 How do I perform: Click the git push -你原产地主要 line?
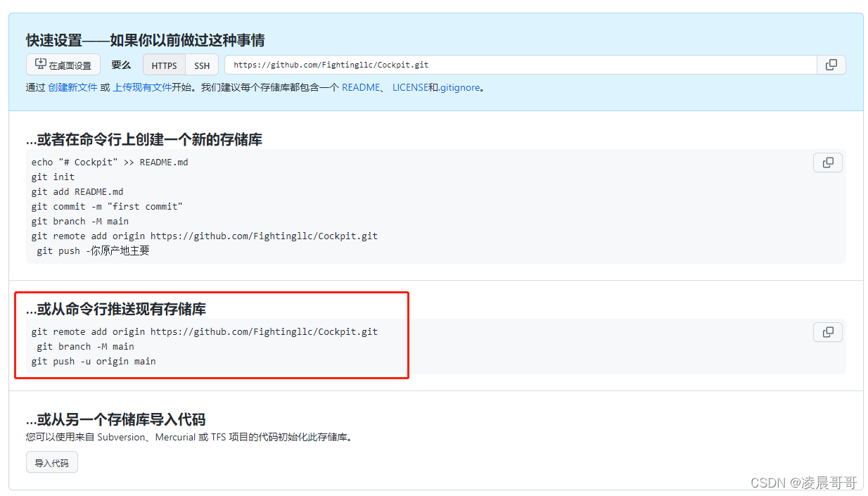[x=93, y=250]
